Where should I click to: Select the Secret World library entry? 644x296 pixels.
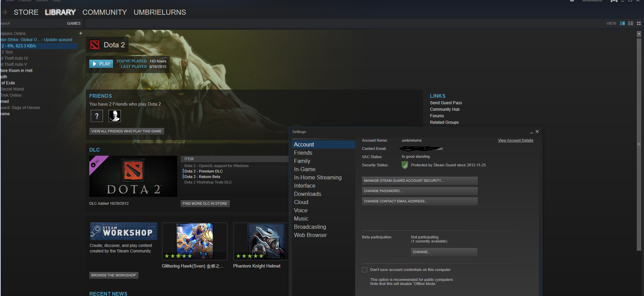(x=12, y=89)
